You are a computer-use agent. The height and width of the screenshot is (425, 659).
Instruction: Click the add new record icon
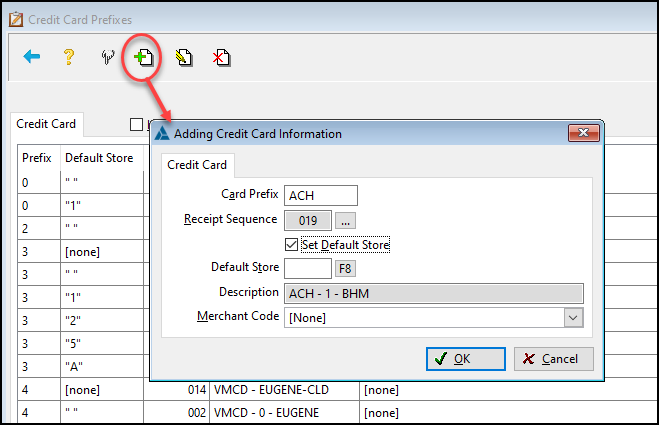click(x=143, y=57)
